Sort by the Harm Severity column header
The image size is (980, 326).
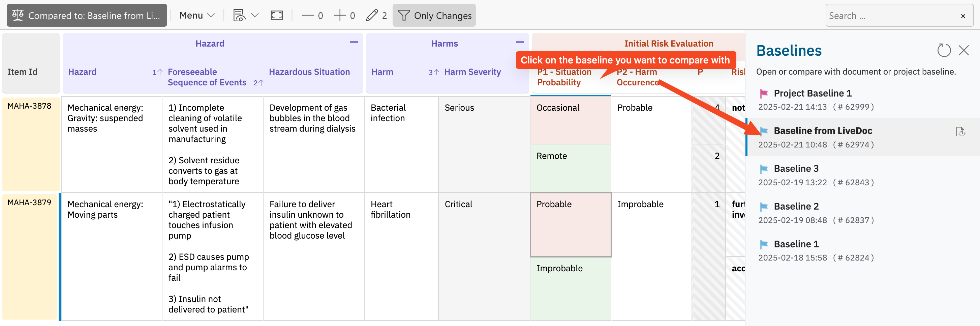click(x=472, y=72)
